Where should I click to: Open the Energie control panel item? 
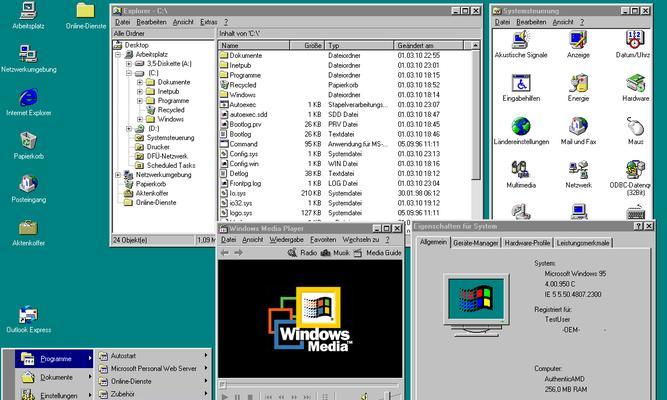click(578, 88)
